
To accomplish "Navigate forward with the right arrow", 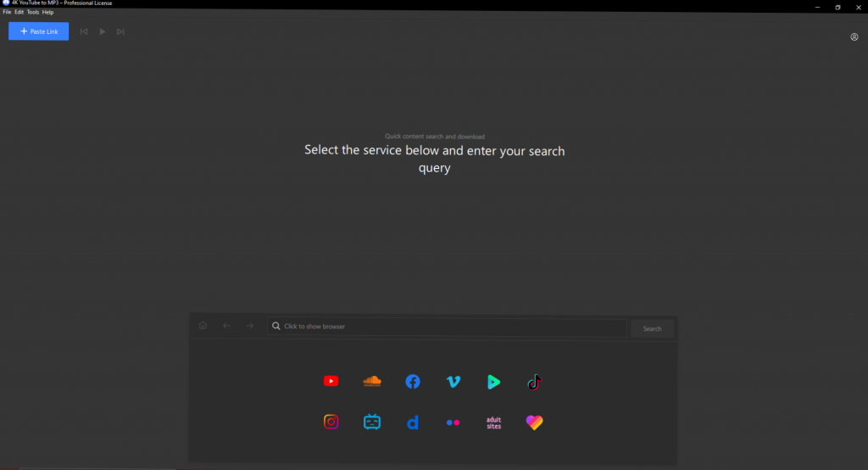I will (x=250, y=325).
